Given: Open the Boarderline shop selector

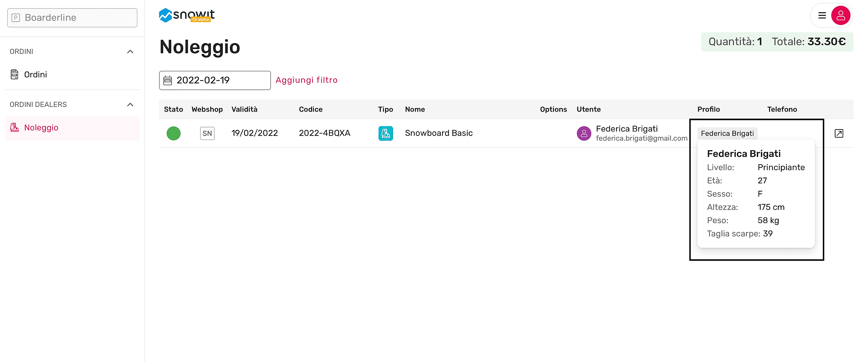Looking at the screenshot, I should (72, 18).
